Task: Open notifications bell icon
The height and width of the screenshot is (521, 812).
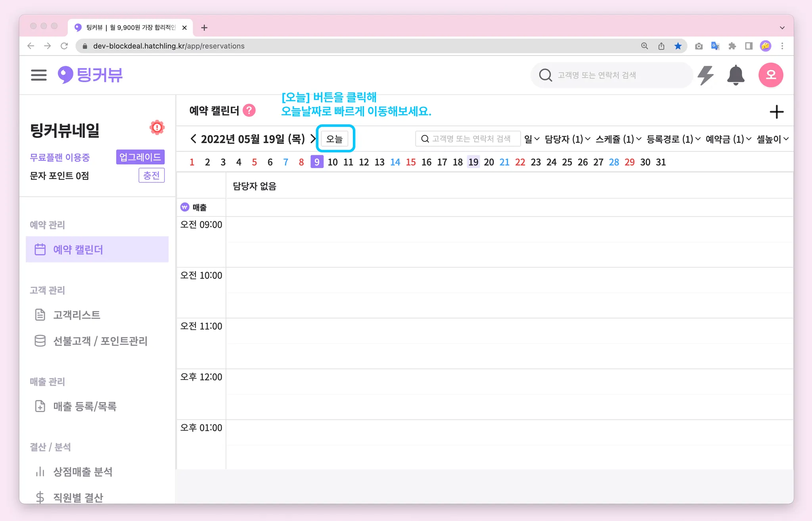Action: [x=735, y=75]
